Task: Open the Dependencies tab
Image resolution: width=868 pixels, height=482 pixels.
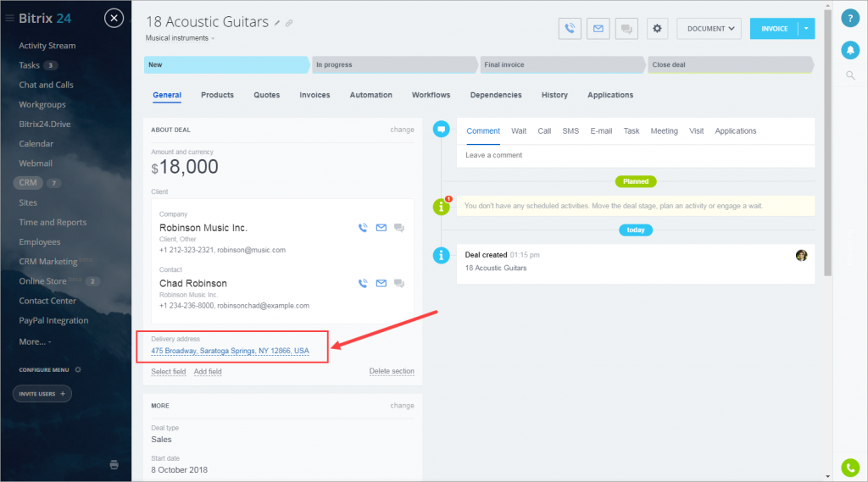Action: pyautogui.click(x=496, y=95)
